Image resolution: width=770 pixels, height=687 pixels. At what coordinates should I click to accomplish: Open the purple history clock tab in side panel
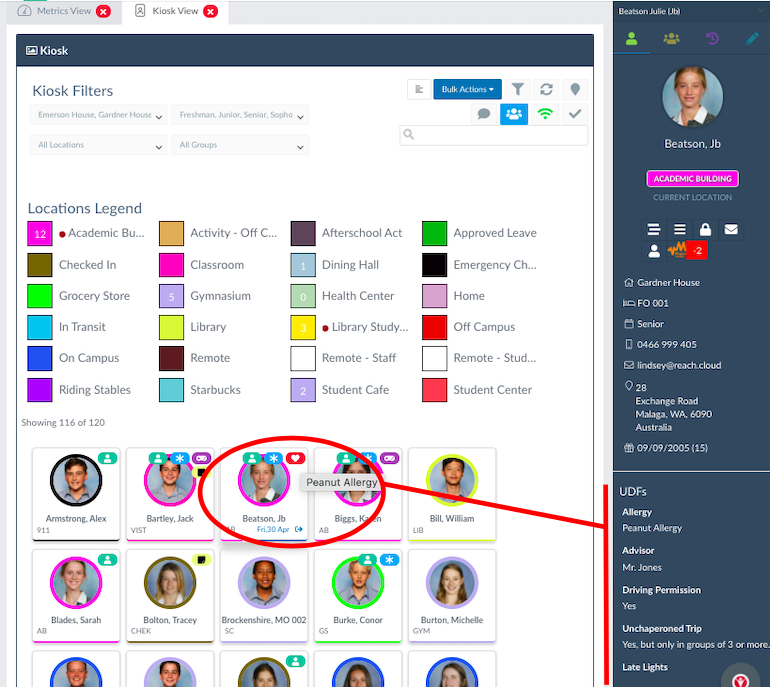(x=712, y=39)
